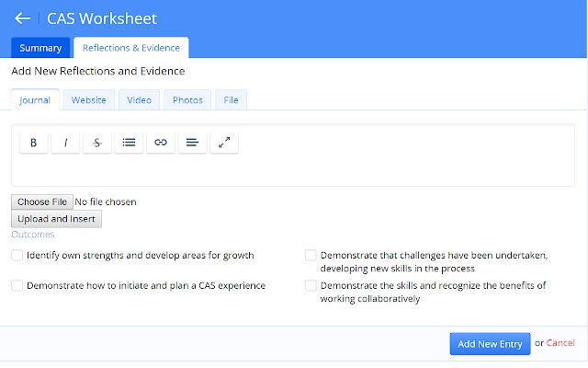
Task: Insert a hyperlink via link icon
Action: (161, 143)
